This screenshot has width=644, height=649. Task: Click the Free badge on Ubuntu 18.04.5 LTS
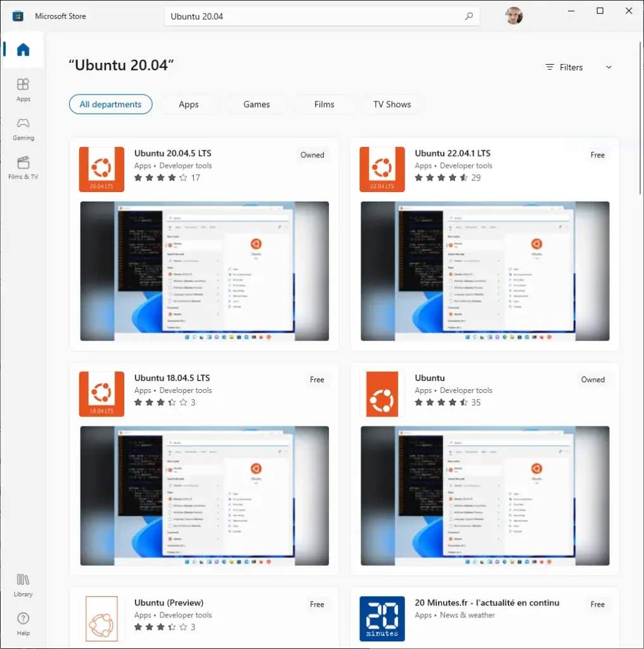317,380
